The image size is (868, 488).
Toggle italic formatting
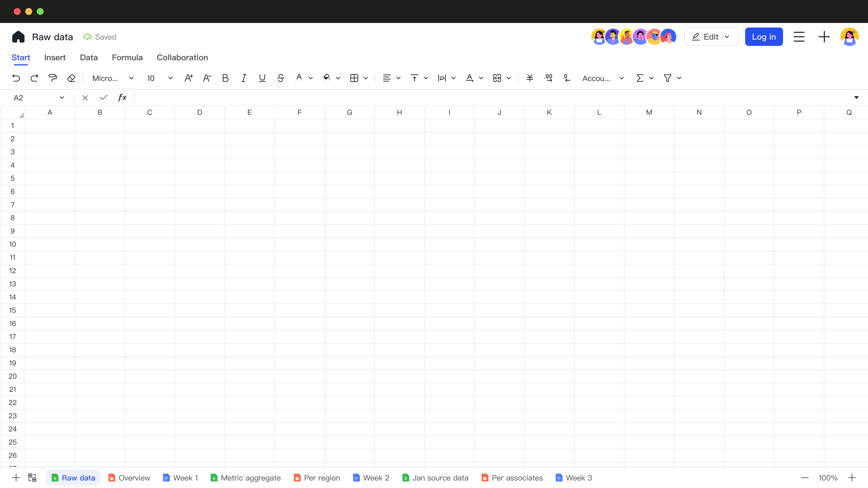[x=244, y=78]
